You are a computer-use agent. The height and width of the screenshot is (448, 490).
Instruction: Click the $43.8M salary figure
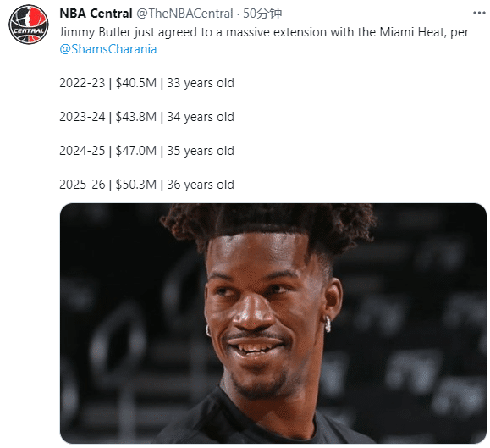tap(136, 117)
